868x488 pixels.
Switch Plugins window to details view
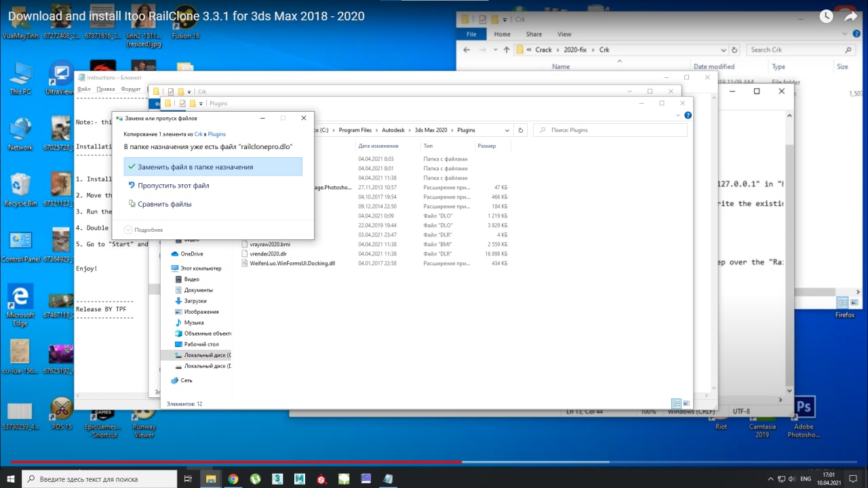click(675, 403)
